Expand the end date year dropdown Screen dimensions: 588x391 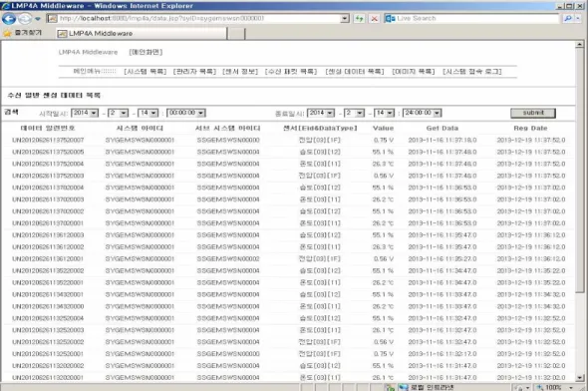330,113
